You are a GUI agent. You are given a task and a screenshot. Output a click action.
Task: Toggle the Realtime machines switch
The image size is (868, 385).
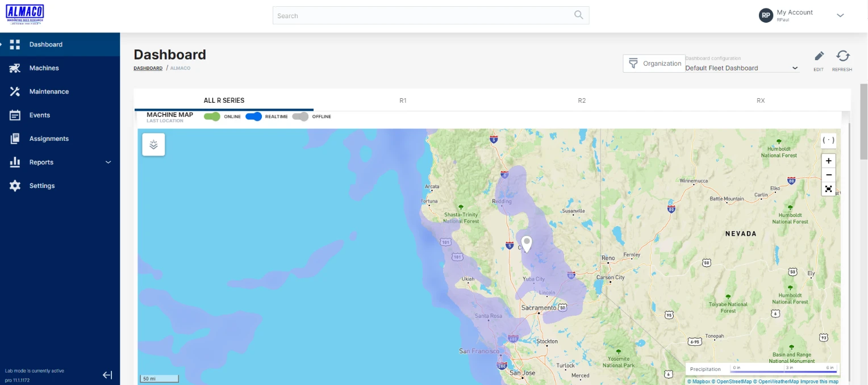point(253,116)
